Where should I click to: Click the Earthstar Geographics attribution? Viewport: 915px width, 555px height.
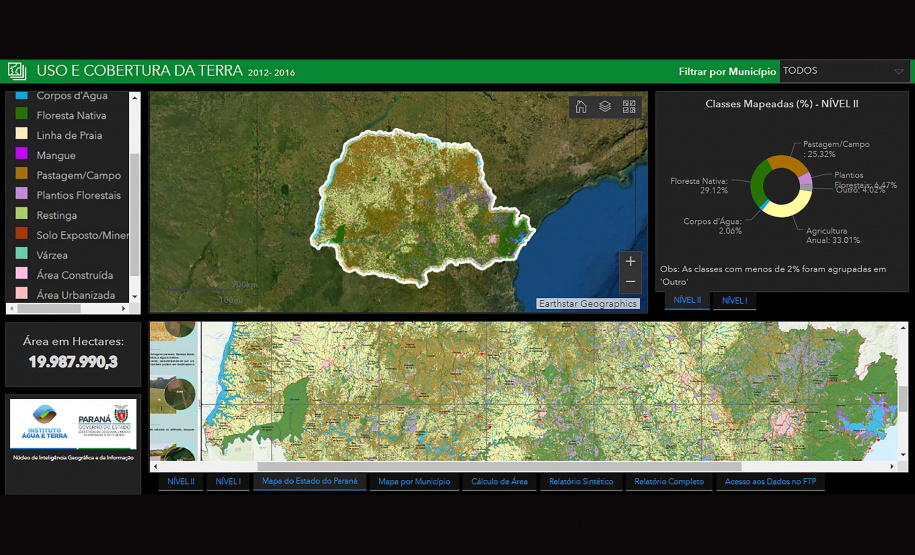(587, 304)
